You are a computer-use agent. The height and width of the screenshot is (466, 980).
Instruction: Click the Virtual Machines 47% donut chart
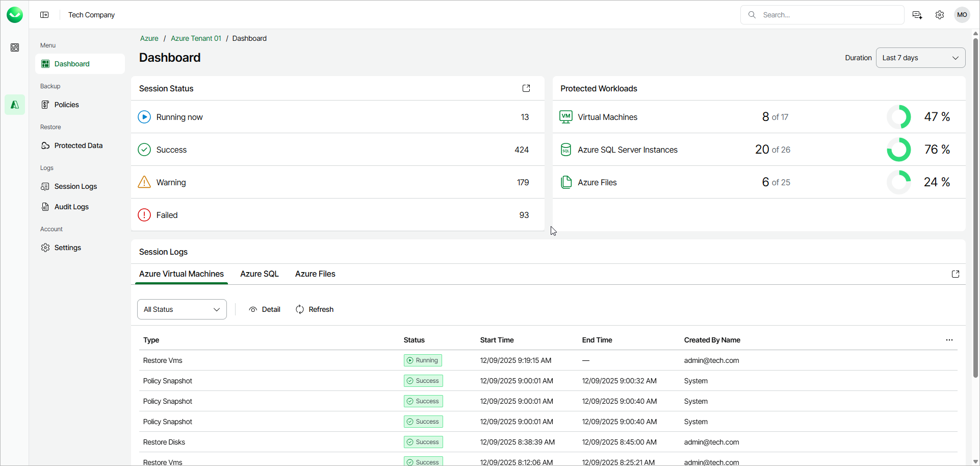click(x=899, y=117)
